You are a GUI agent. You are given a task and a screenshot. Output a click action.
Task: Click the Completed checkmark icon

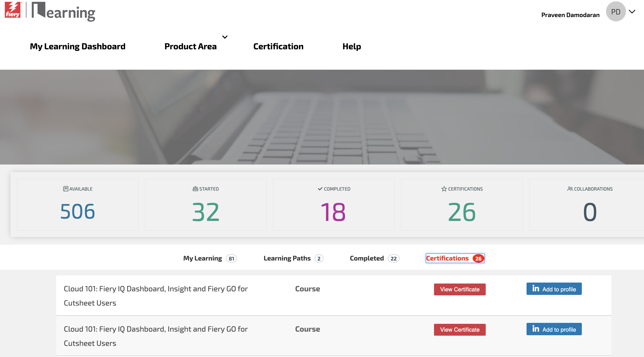(x=320, y=189)
